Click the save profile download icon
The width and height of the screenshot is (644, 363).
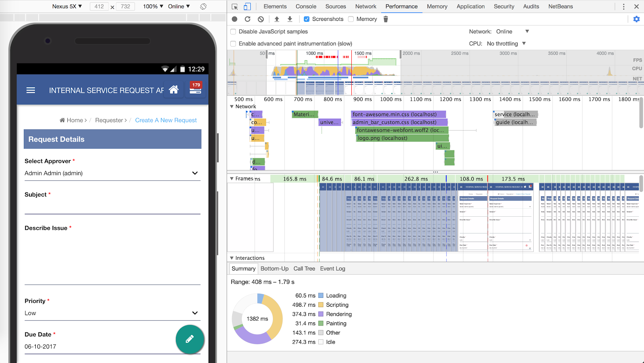click(x=290, y=19)
